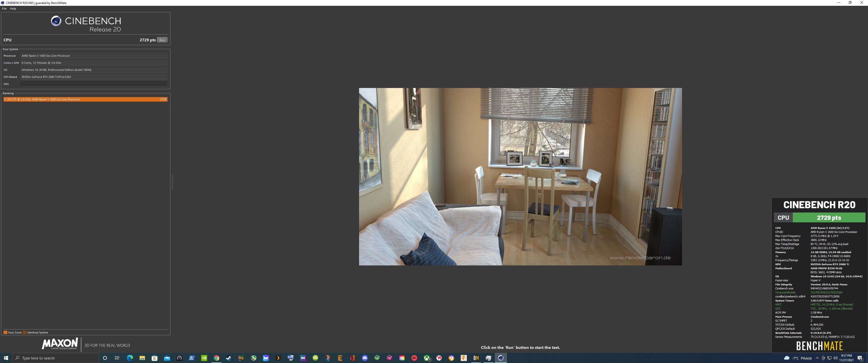Click the Processor name field
The image size is (868, 363).
[x=94, y=55]
